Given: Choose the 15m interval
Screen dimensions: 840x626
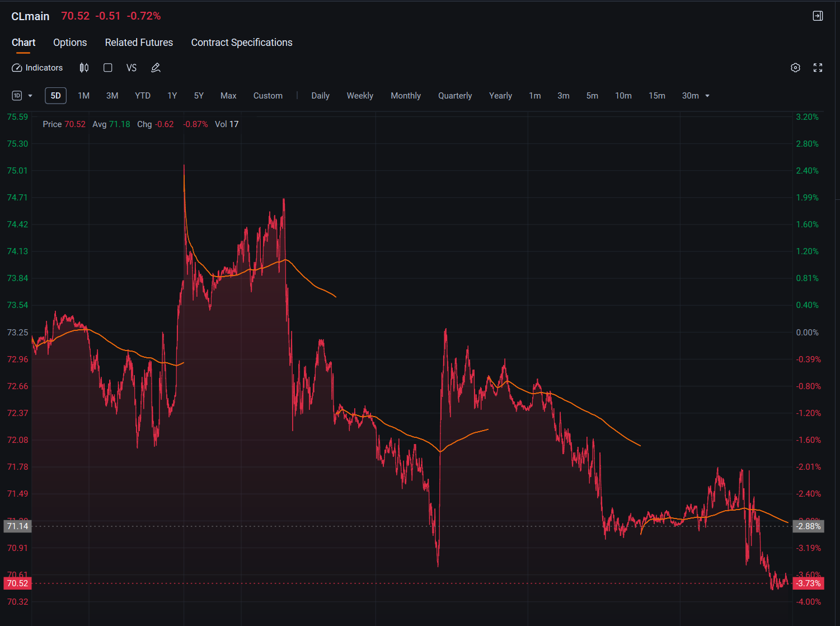Looking at the screenshot, I should tap(656, 96).
